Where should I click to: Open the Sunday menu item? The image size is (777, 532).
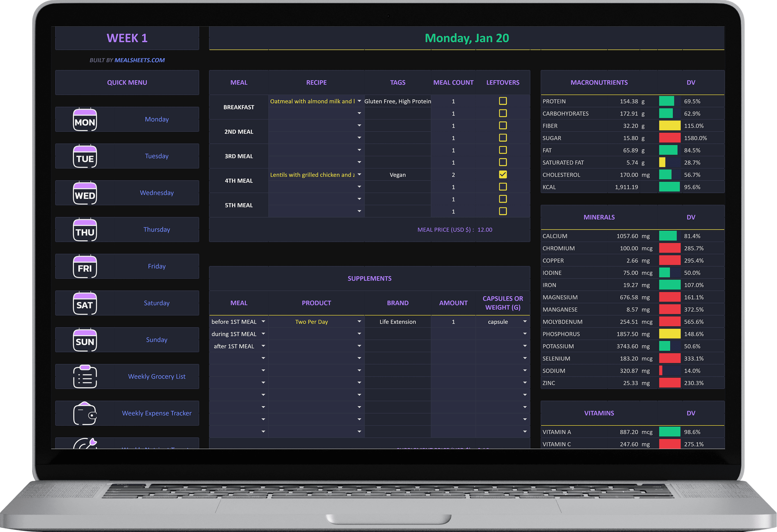157,340
